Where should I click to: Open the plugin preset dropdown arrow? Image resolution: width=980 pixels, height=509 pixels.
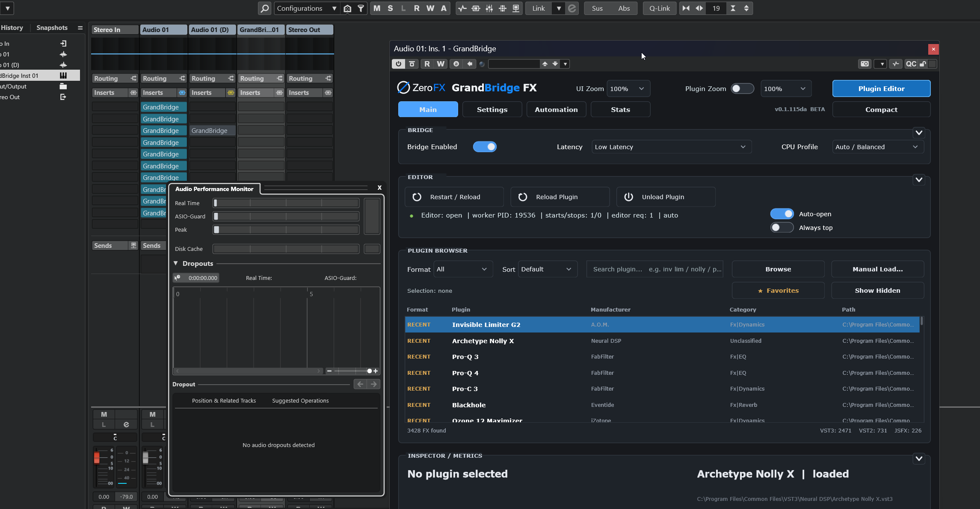click(565, 64)
